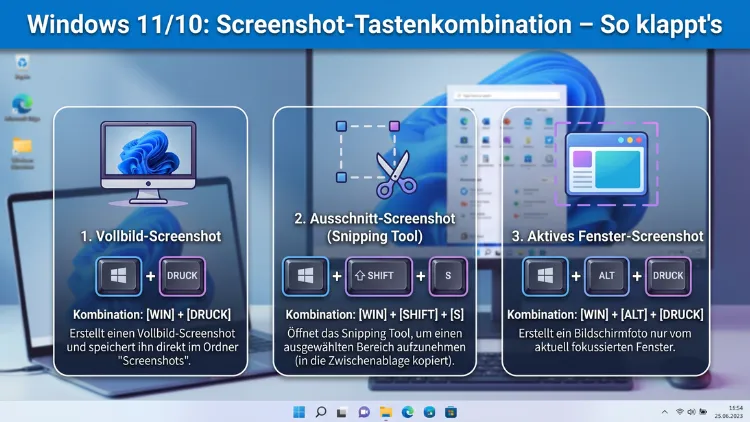Launch the Chat app from the taskbar
The height and width of the screenshot is (422, 750).
click(364, 411)
